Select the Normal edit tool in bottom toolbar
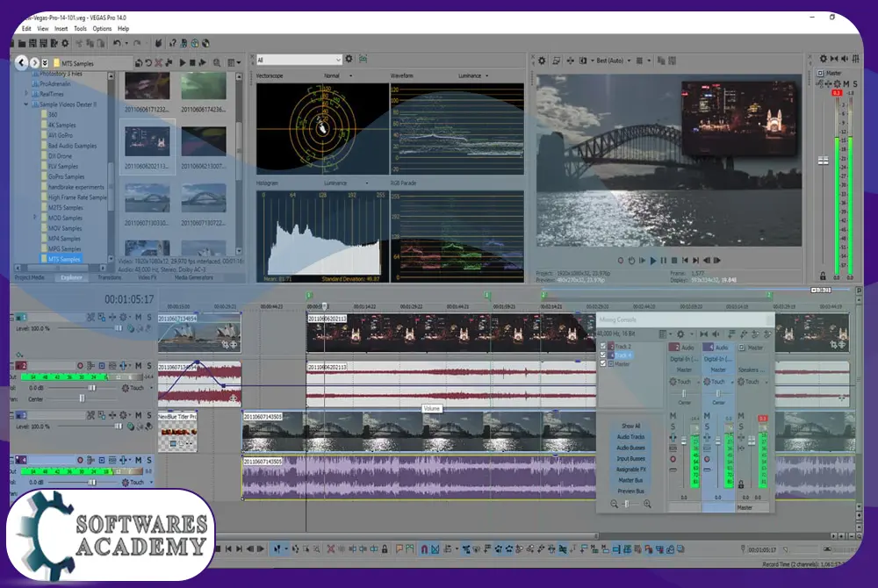 point(277,549)
